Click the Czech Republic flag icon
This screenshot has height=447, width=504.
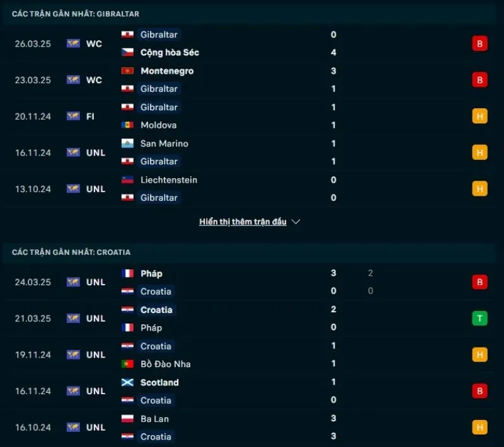pyautogui.click(x=127, y=52)
